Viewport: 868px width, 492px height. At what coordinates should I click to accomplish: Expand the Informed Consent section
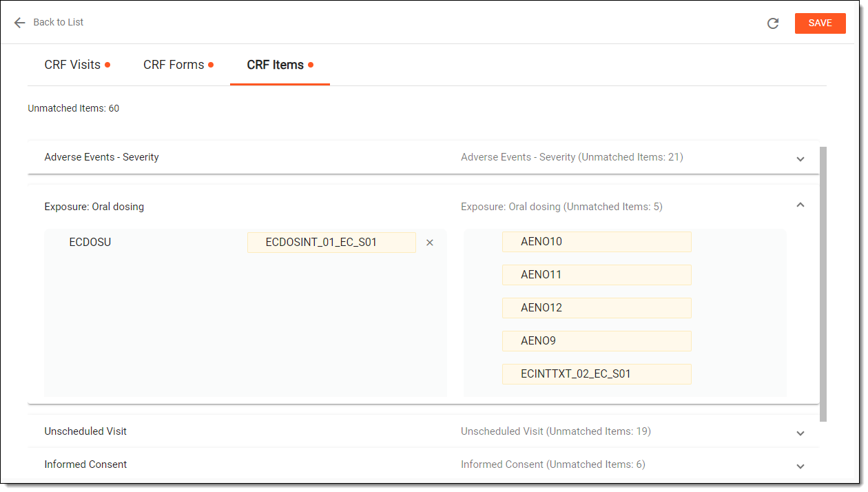800,466
